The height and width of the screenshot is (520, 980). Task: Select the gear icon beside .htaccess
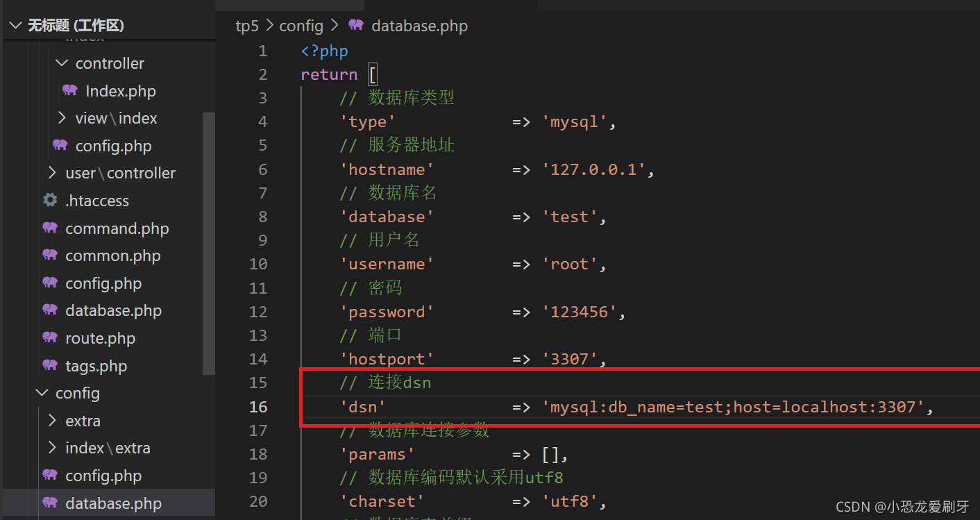pos(49,200)
